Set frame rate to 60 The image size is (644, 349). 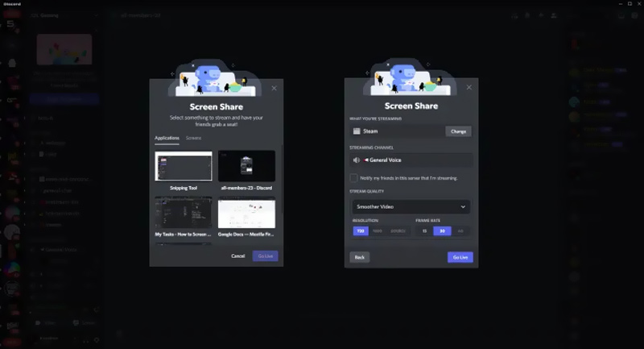[x=460, y=231]
